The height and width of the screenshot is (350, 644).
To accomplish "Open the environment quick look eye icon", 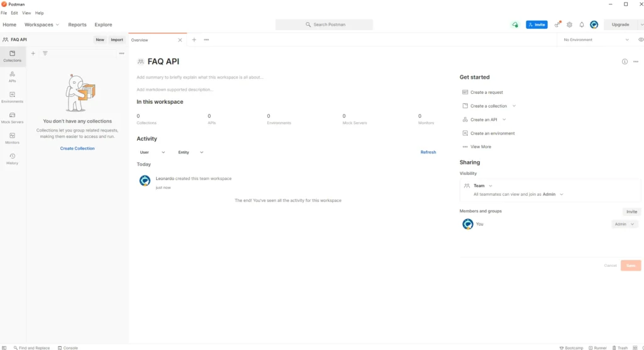I will 640,40.
